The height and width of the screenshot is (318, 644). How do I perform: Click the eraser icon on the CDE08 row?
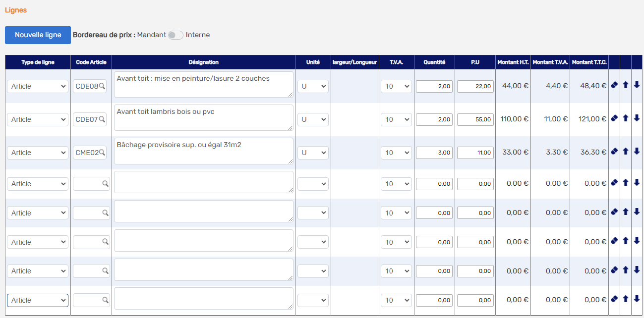(614, 85)
